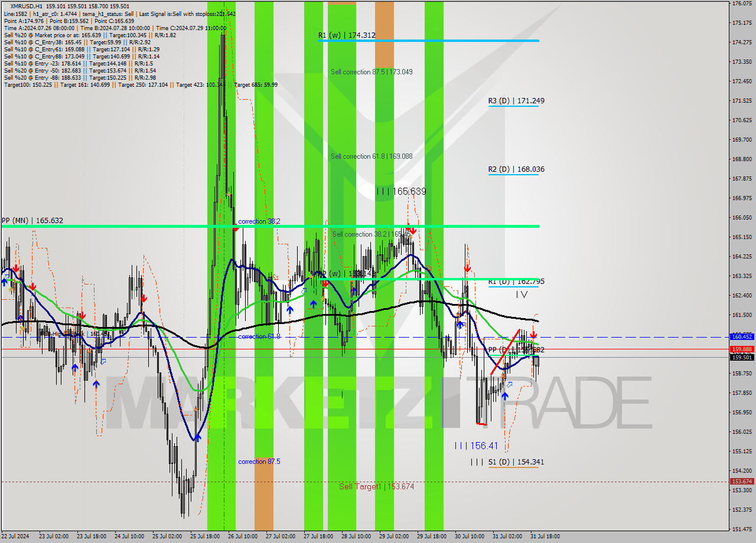The width and height of the screenshot is (756, 543).
Task: Click the '26 Jul 10:00' time axis label
Action: pyautogui.click(x=243, y=537)
